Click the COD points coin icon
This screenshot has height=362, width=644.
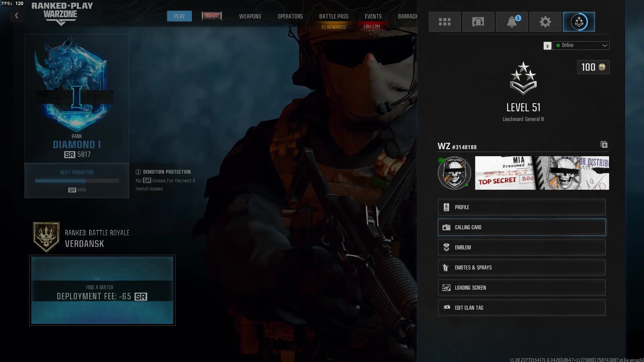pos(602,67)
